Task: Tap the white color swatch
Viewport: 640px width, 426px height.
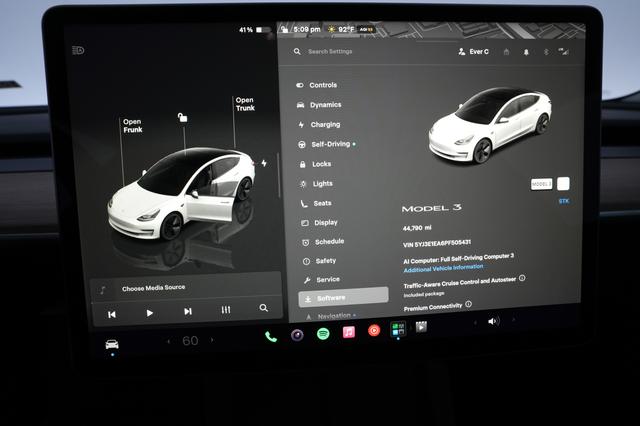Action: pos(563,184)
